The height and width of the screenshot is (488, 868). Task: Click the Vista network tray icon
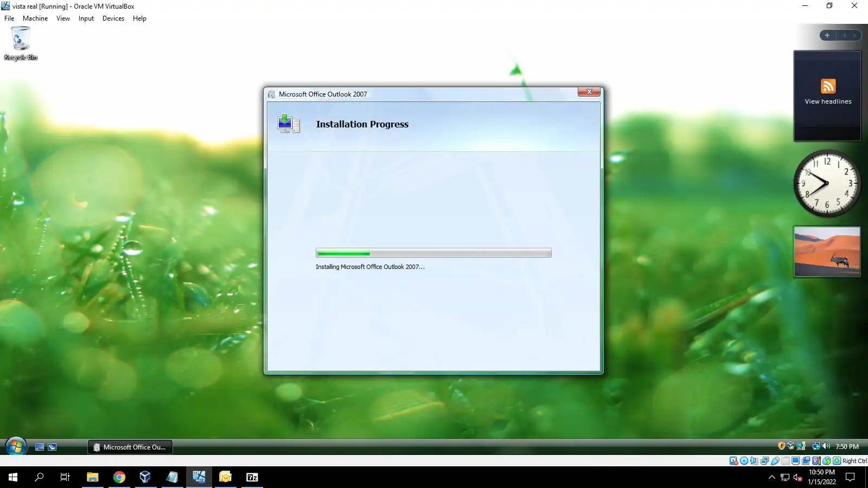click(x=816, y=446)
